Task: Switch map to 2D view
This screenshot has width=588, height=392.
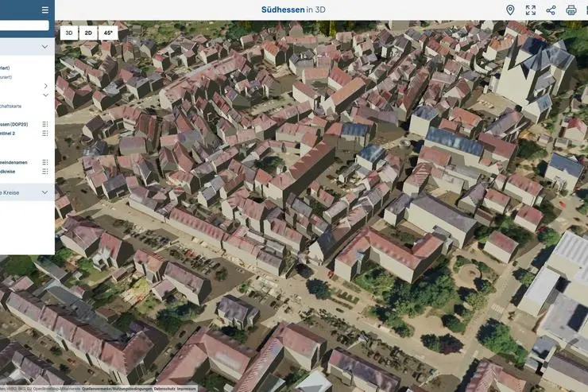Action: pos(88,33)
